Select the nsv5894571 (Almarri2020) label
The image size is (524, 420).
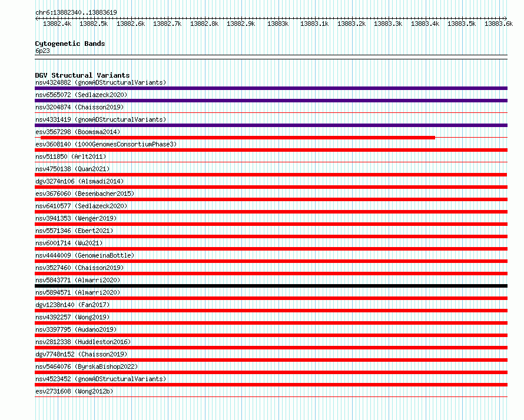pyautogui.click(x=78, y=292)
